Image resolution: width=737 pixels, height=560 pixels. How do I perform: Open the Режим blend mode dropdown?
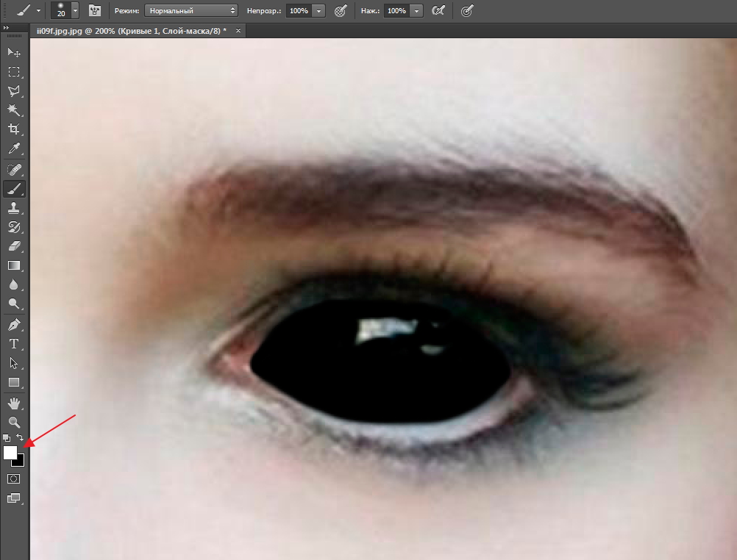click(191, 10)
